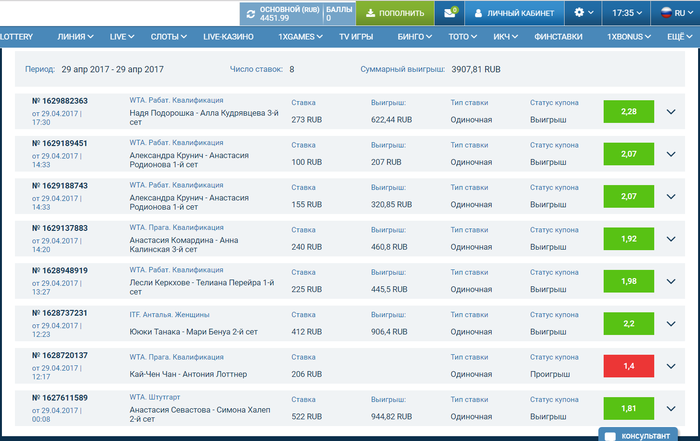Image resolution: width=700 pixels, height=441 pixels.
Task: Click 2,07 odds for 155 RUB bet
Action: pos(629,196)
